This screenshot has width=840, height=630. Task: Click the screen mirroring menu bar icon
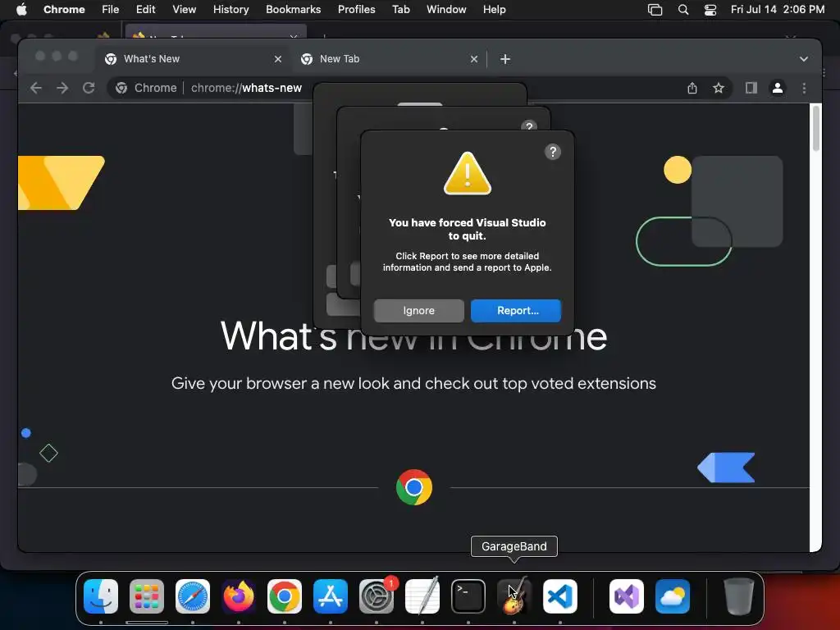point(655,10)
